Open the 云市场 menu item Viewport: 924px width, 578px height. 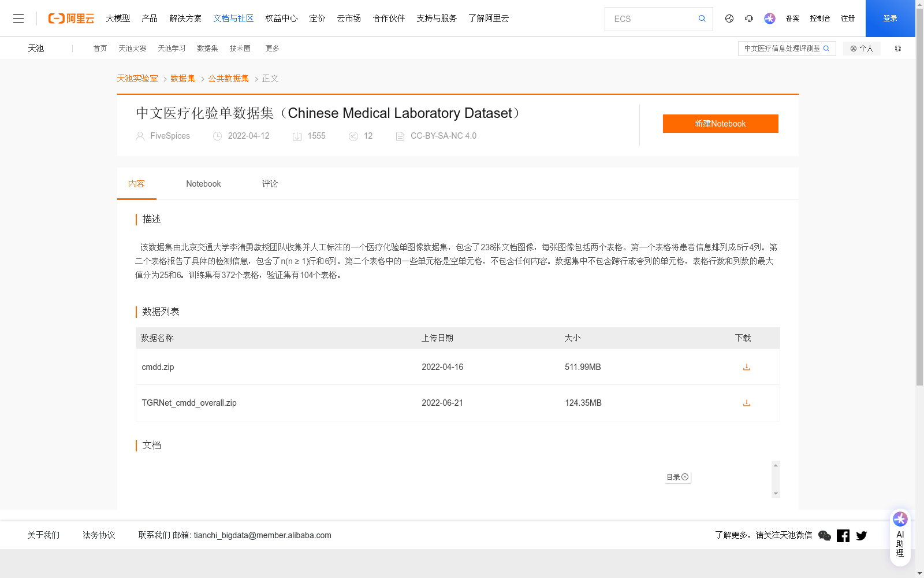349,18
